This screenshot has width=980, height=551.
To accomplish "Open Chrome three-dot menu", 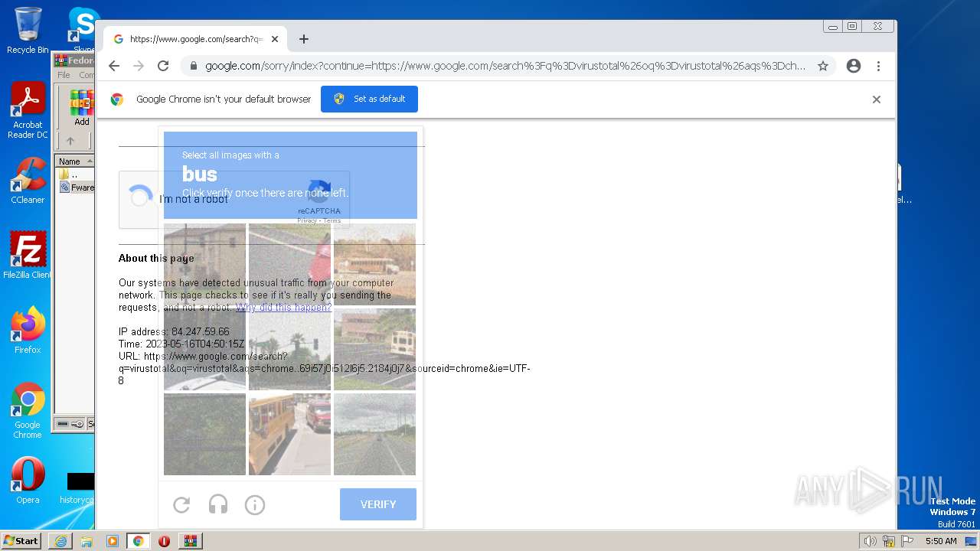I will (879, 66).
